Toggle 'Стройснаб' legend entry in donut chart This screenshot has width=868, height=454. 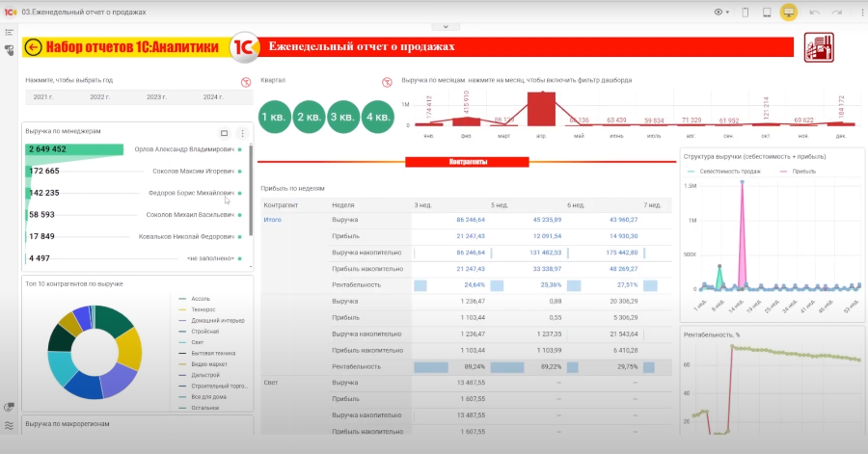[200, 332]
